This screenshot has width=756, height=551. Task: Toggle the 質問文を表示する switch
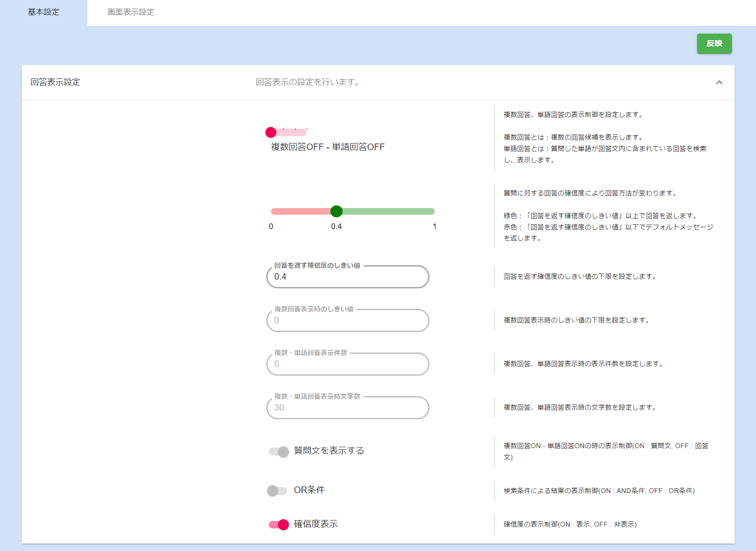(x=278, y=452)
